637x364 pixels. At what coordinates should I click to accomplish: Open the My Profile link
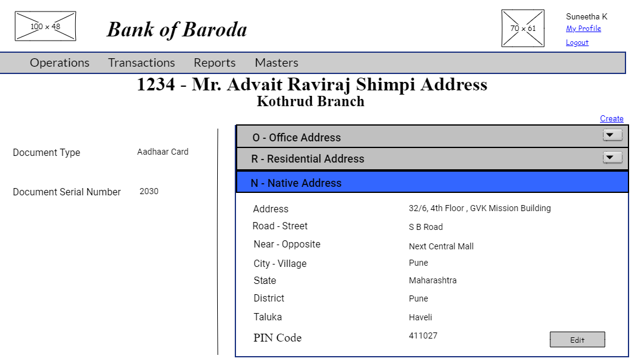[583, 28]
